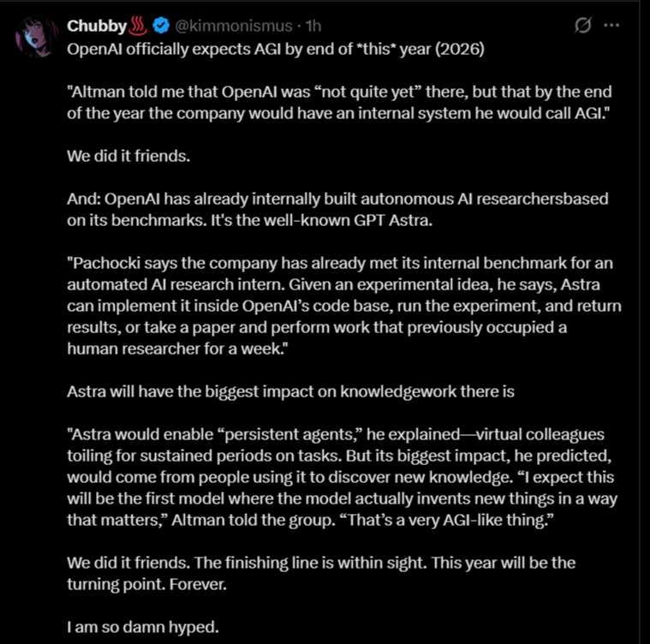
Task: Click the Grok explain-post icon
Action: (582, 26)
